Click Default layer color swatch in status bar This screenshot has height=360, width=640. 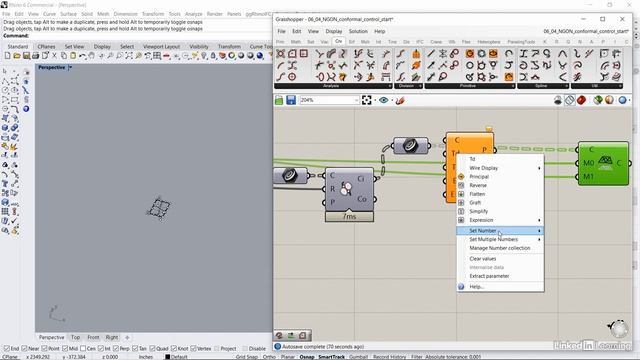(167, 357)
